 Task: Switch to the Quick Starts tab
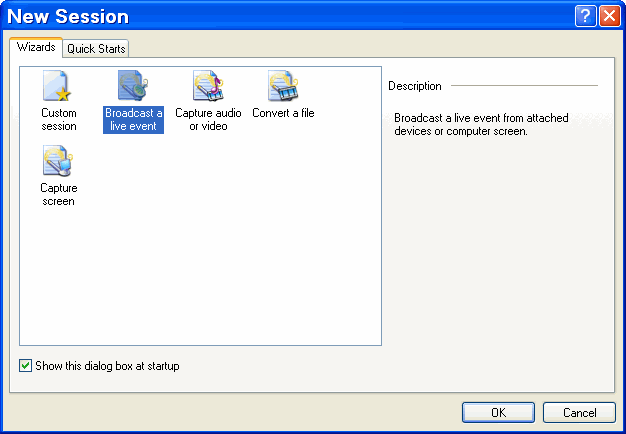96,49
